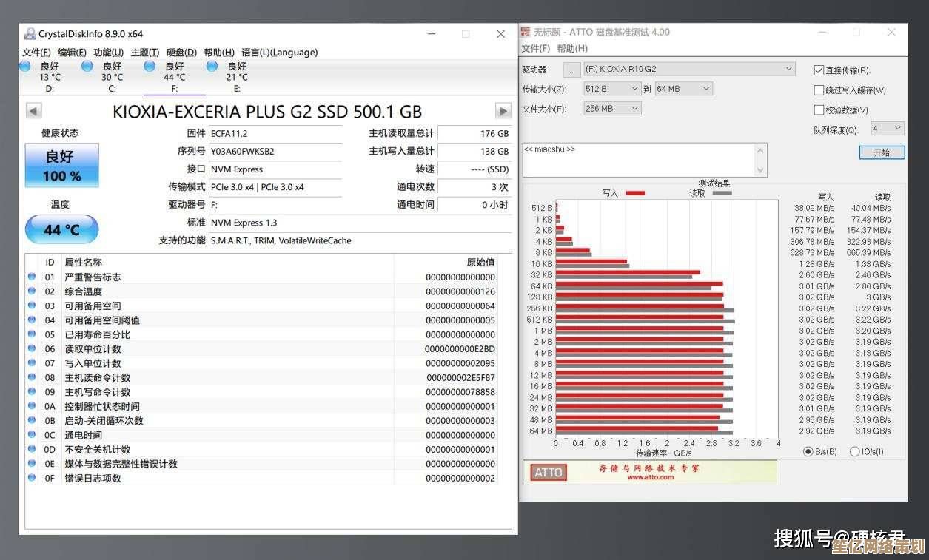Click the ATTO title bar app icon
929x560 pixels.
pos(526,32)
